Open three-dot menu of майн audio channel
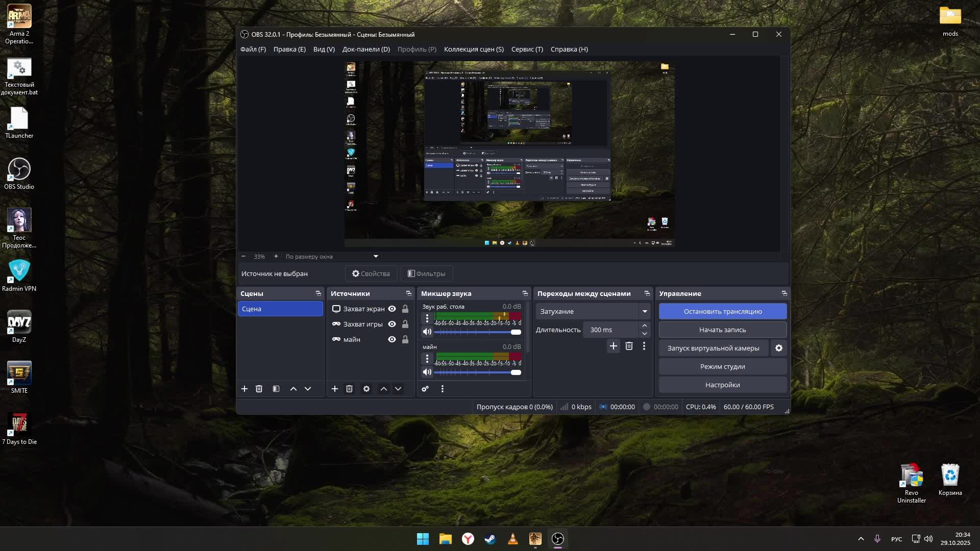This screenshot has height=551, width=980. click(x=427, y=359)
